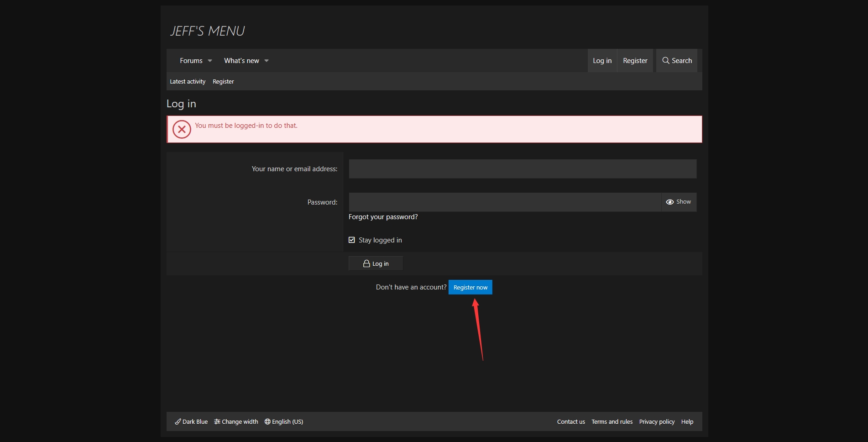Image resolution: width=868 pixels, height=442 pixels.
Task: Open the What's new navigation tab
Action: pyautogui.click(x=241, y=61)
